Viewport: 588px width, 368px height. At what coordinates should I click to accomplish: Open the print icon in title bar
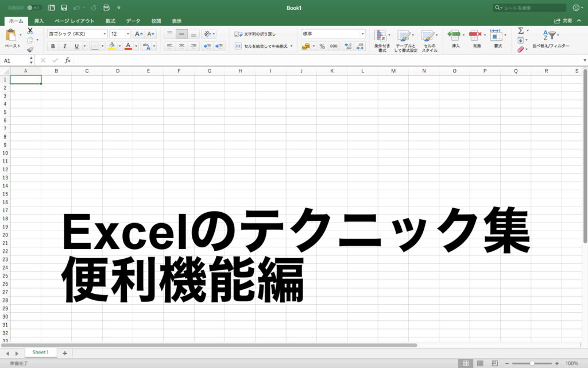(106, 7)
